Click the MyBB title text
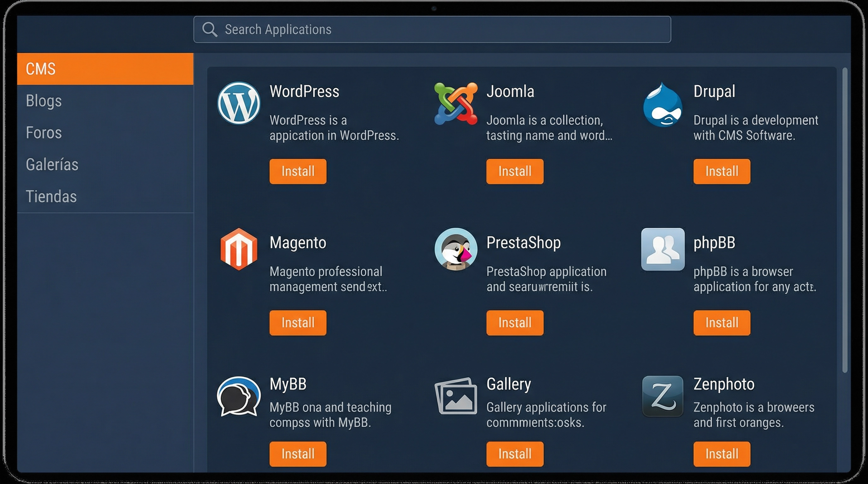The image size is (868, 484). 288,384
